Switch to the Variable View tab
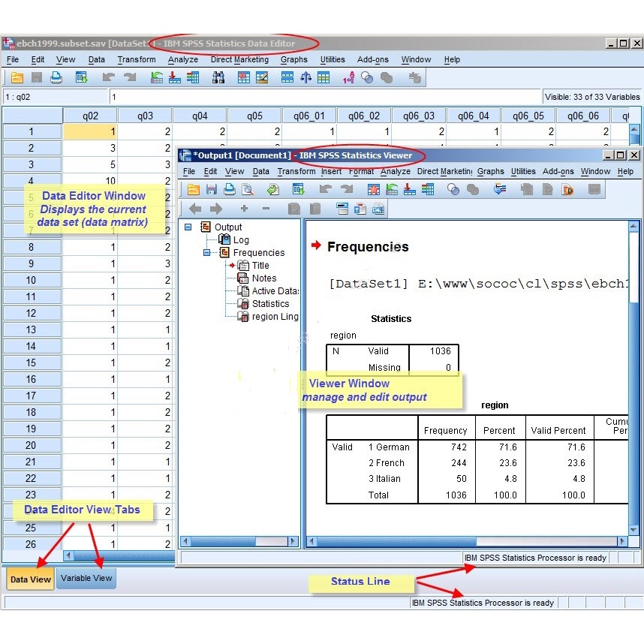644x644 pixels. tap(86, 578)
